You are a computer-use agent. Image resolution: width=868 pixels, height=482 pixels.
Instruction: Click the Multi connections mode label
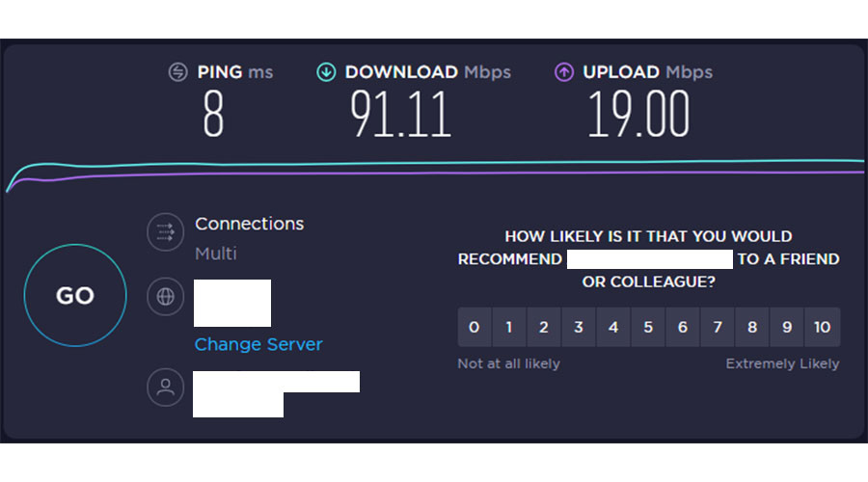(216, 254)
